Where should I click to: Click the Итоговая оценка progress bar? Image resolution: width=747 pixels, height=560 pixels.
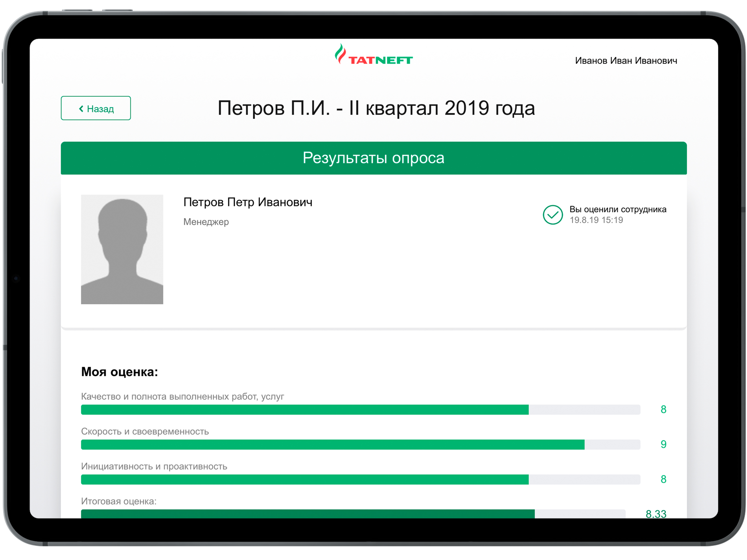(x=353, y=514)
